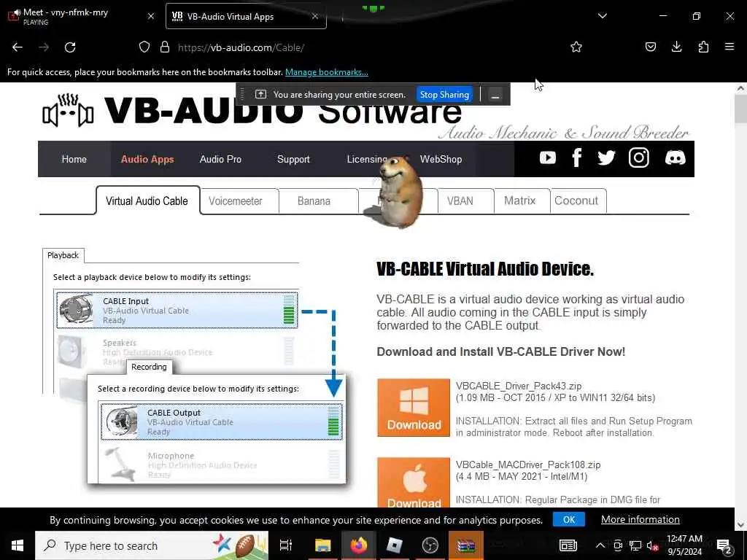The image size is (747, 560).
Task: Open Roblox from the taskbar
Action: coord(395,545)
